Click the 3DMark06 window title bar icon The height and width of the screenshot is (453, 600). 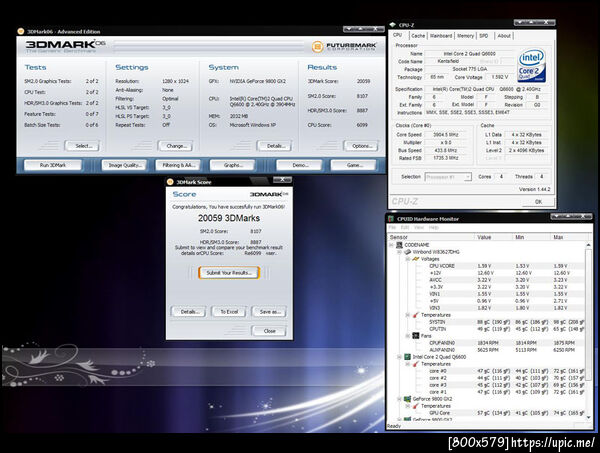21,31
